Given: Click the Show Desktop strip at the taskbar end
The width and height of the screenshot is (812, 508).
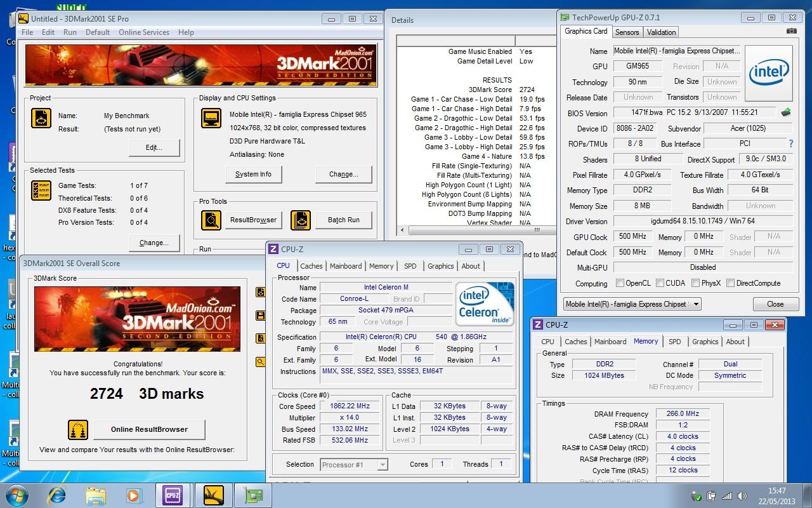Looking at the screenshot, I should (x=808, y=495).
